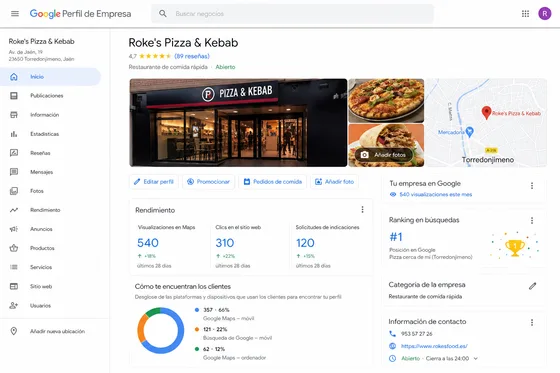Click orange legend dot 121 · 22%
The width and height of the screenshot is (560, 373).
pos(197,329)
